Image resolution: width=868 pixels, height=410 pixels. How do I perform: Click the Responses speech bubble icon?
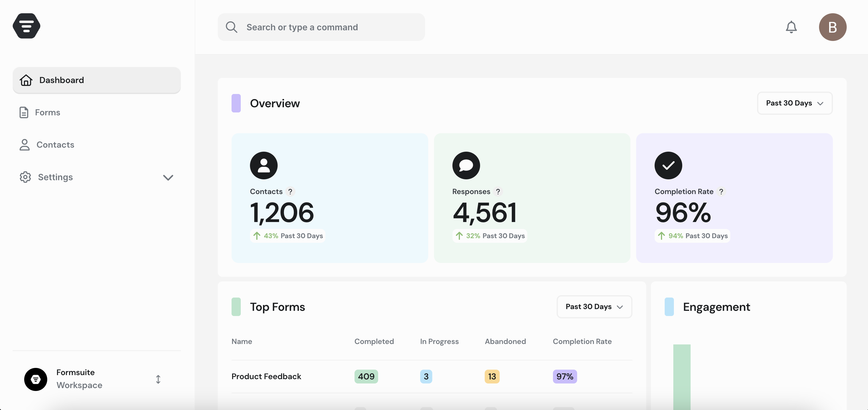pyautogui.click(x=466, y=165)
